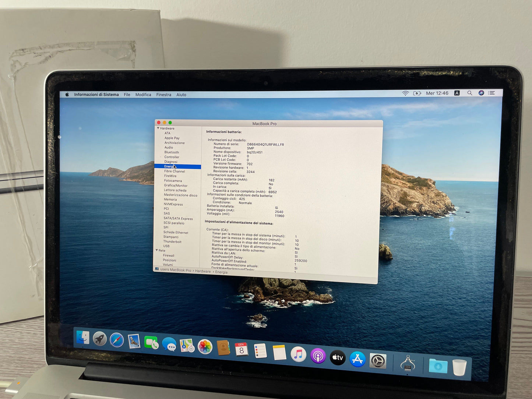
Task: Click Siri icon in menu bar
Action: point(481,93)
